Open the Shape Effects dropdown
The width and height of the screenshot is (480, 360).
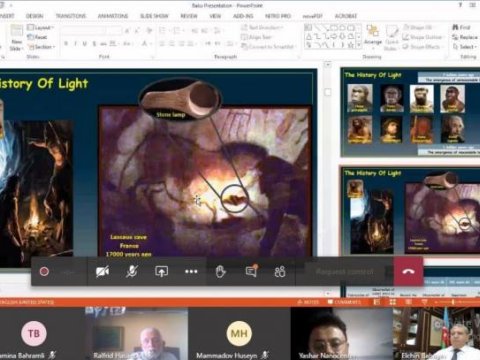point(422,47)
